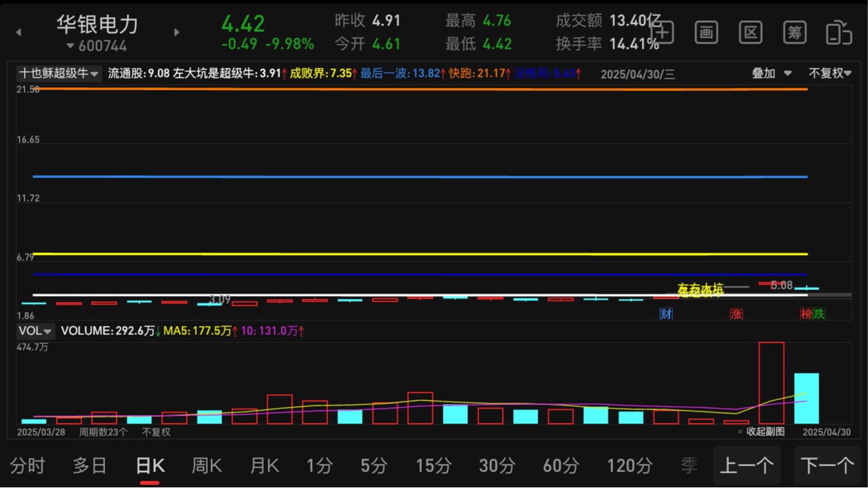This screenshot has width=868, height=488.
Task: Select the 30分 period tab
Action: (497, 466)
